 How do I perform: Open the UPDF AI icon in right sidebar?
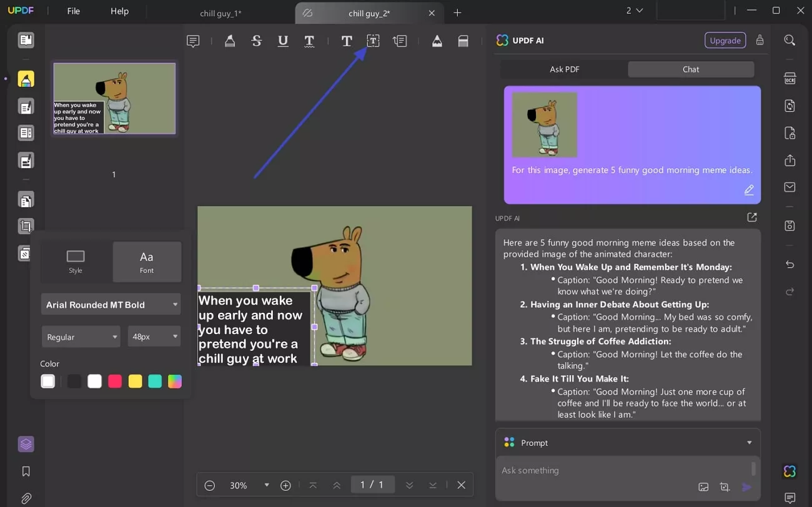tap(790, 471)
